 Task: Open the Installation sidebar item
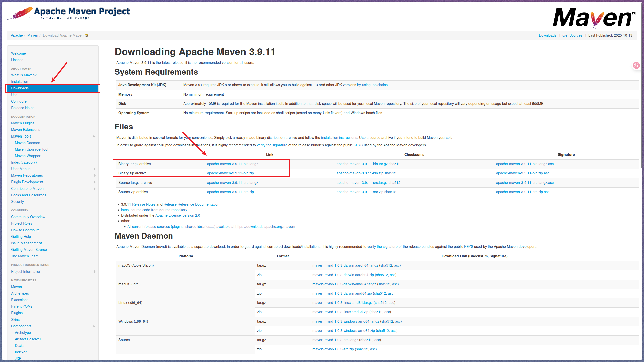[x=20, y=82]
